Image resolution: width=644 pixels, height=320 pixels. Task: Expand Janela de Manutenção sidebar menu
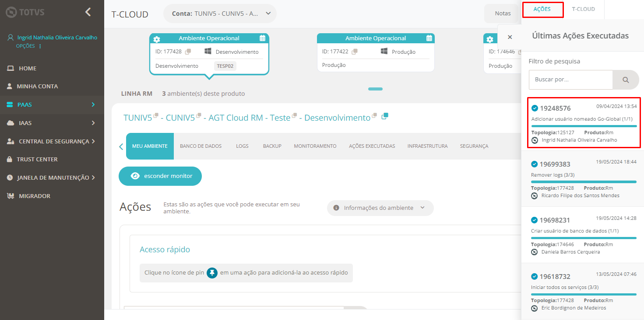click(x=52, y=177)
